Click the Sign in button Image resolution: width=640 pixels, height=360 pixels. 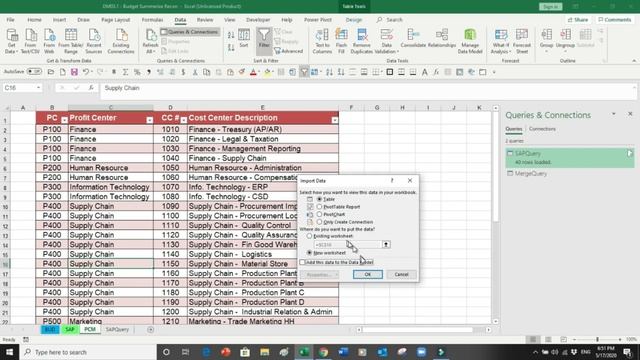(551, 7)
